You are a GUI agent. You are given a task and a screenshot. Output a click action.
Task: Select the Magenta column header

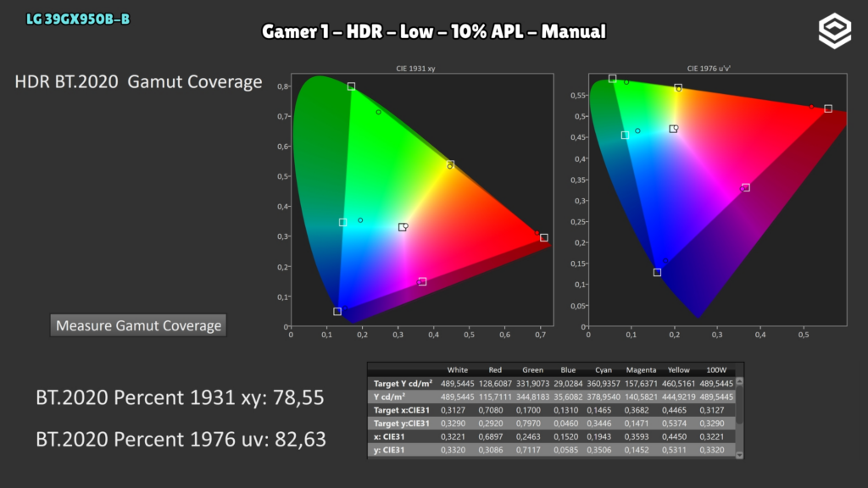[x=641, y=370]
